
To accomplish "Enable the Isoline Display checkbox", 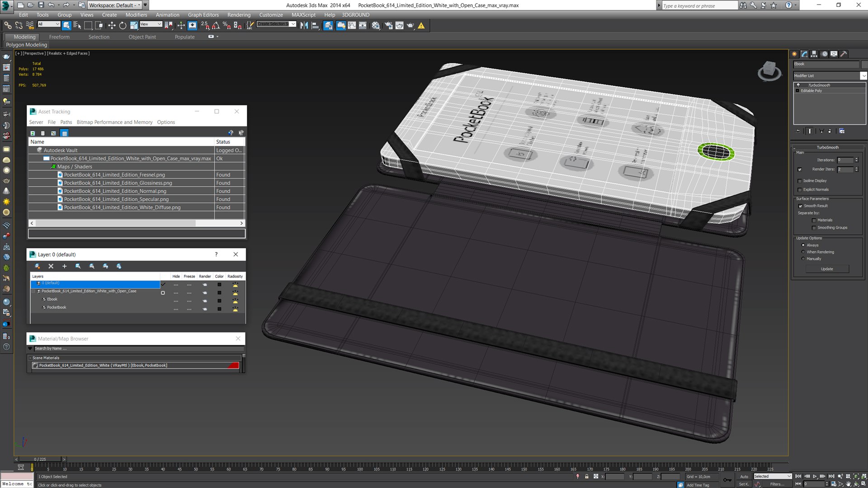I will pyautogui.click(x=800, y=181).
